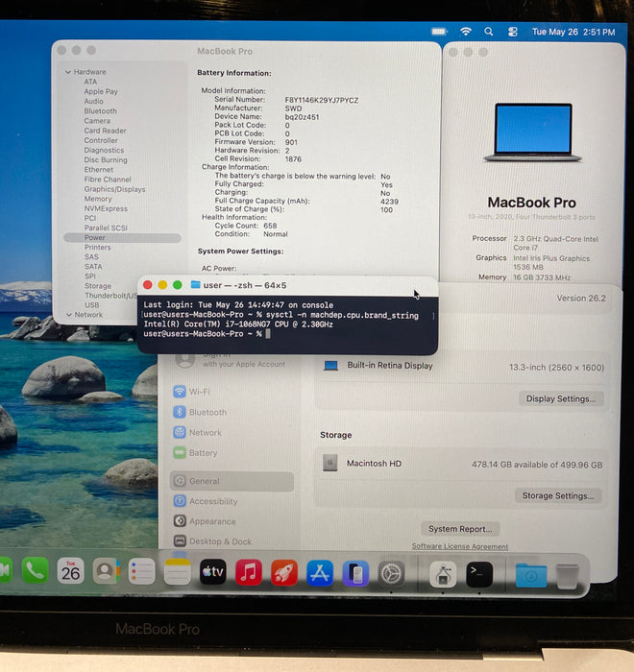Click the folder icon in Terminal title bar
Screen dimensions: 634x672
(x=196, y=285)
